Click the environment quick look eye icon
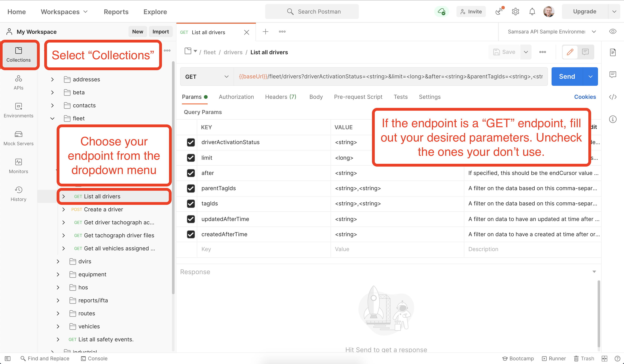624x364 pixels. coord(613,31)
